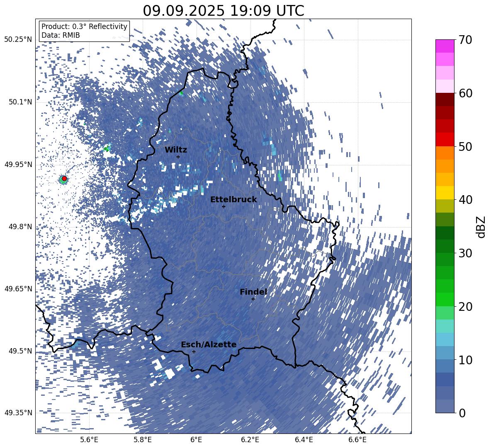491x448 pixels.
Task: Click the 50.1°N latitude label
Action: coord(20,102)
